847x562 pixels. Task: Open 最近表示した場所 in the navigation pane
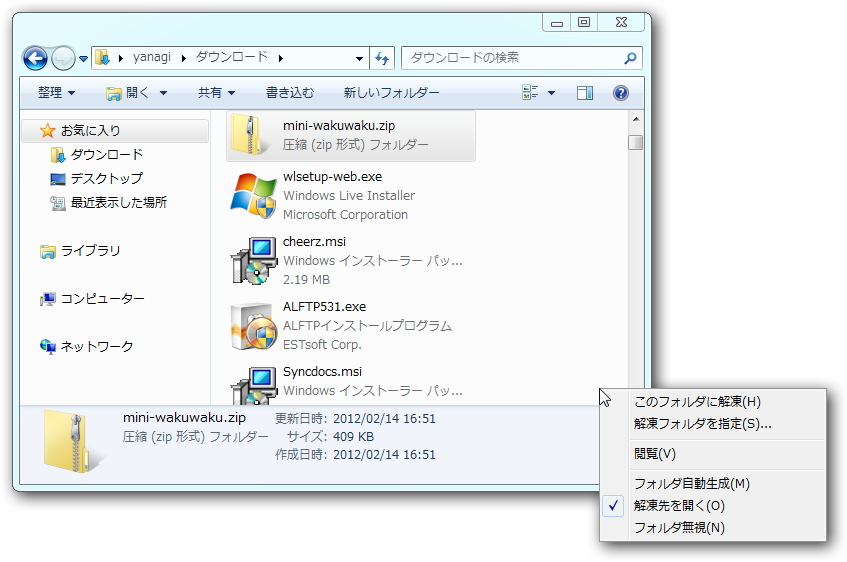(x=118, y=202)
